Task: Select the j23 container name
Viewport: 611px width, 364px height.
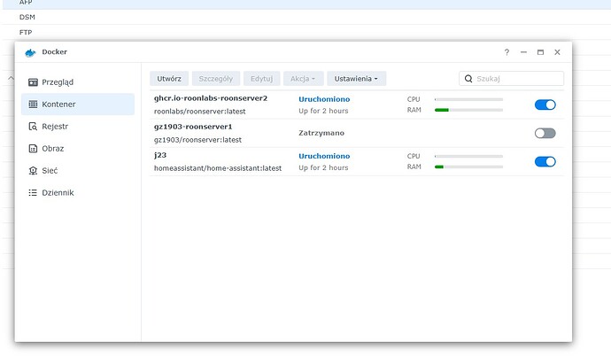Action: tap(160, 155)
